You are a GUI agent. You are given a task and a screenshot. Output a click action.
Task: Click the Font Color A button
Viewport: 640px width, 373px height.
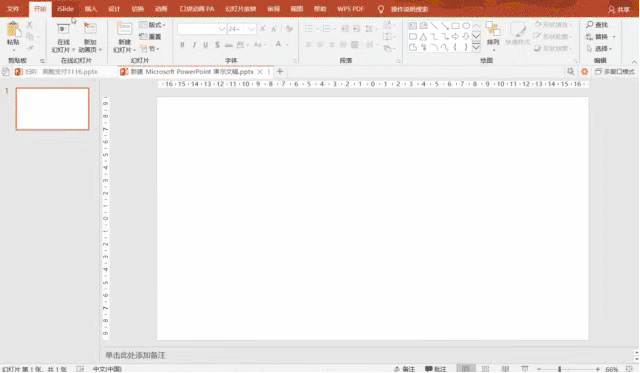pos(278,44)
